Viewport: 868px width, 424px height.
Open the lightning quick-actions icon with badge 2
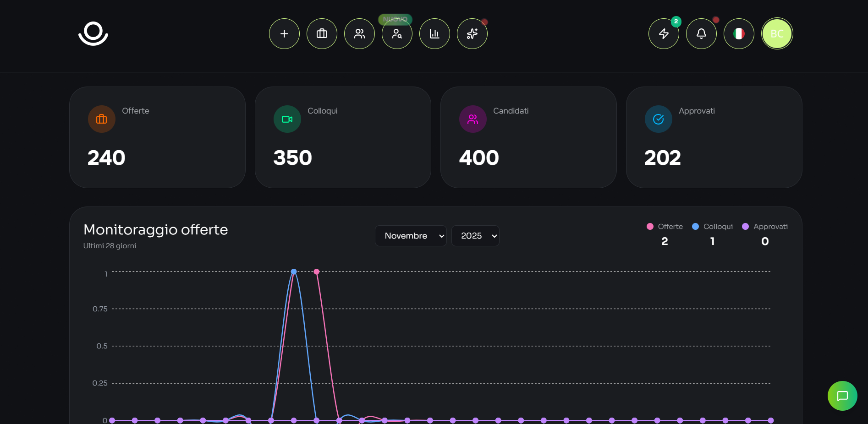click(x=663, y=33)
